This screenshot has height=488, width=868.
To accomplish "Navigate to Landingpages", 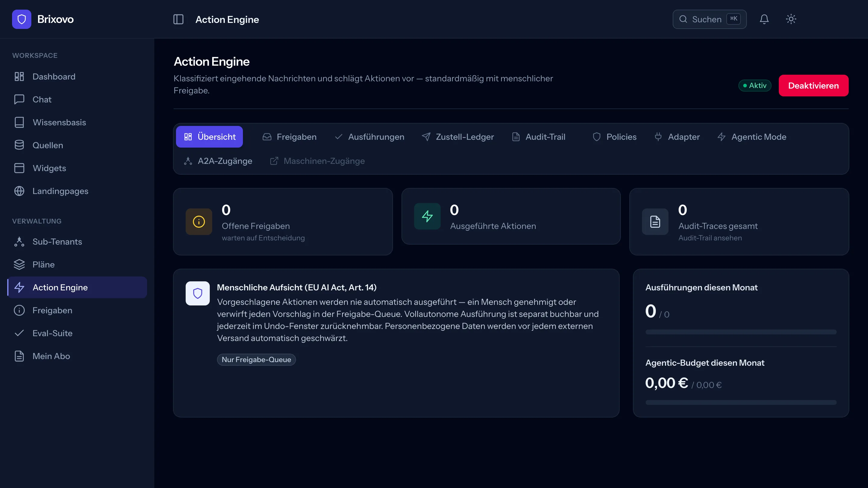I will point(77,191).
